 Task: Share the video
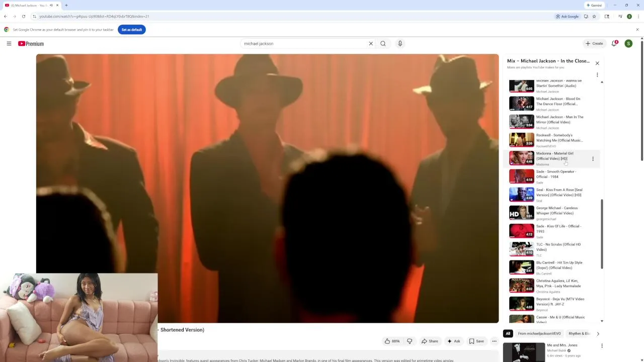(x=430, y=341)
